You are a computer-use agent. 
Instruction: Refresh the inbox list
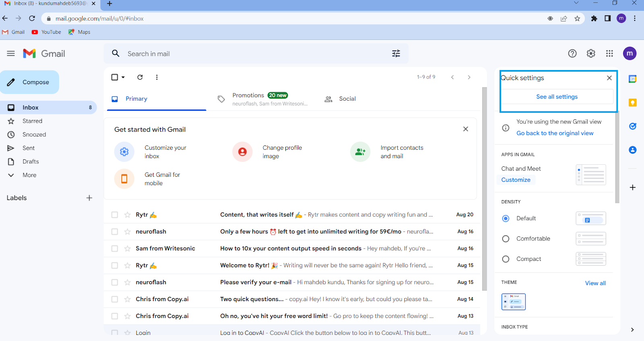pos(140,77)
